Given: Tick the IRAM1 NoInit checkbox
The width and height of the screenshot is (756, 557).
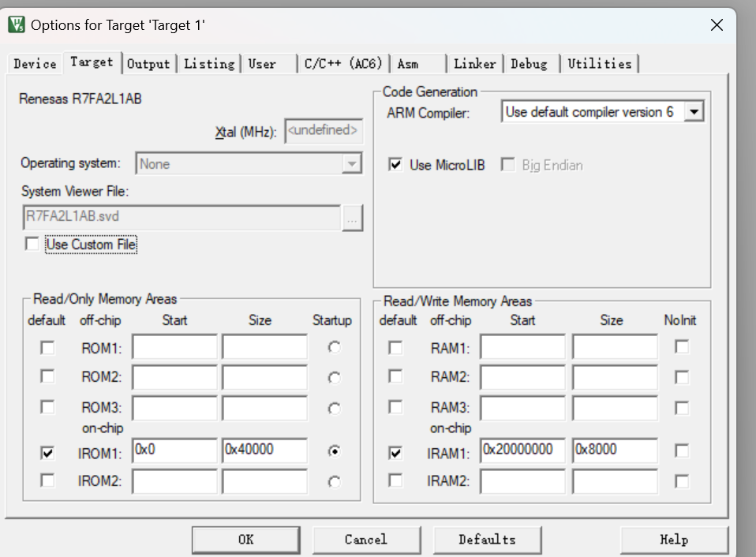Looking at the screenshot, I should coord(682,451).
